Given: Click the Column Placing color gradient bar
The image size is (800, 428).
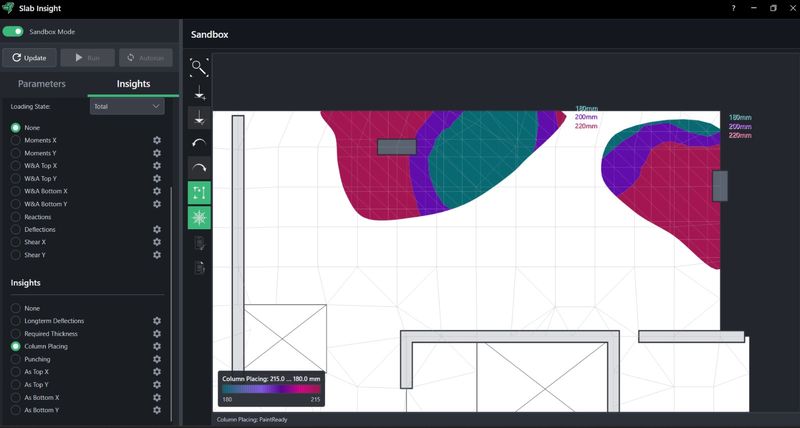Looking at the screenshot, I should (271, 389).
